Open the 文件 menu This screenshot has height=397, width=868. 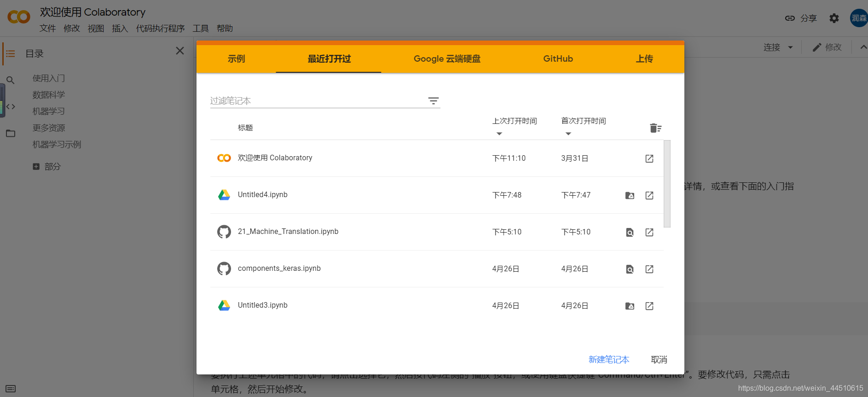47,29
